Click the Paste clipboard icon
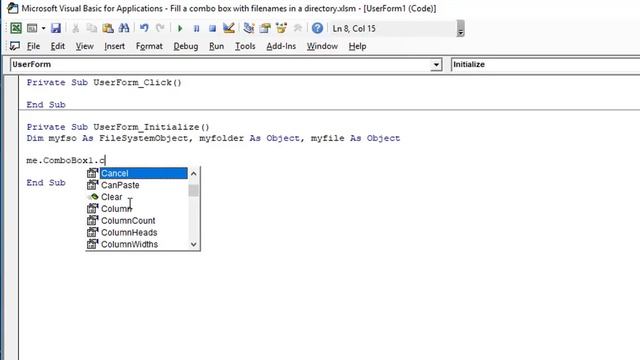 (108, 28)
